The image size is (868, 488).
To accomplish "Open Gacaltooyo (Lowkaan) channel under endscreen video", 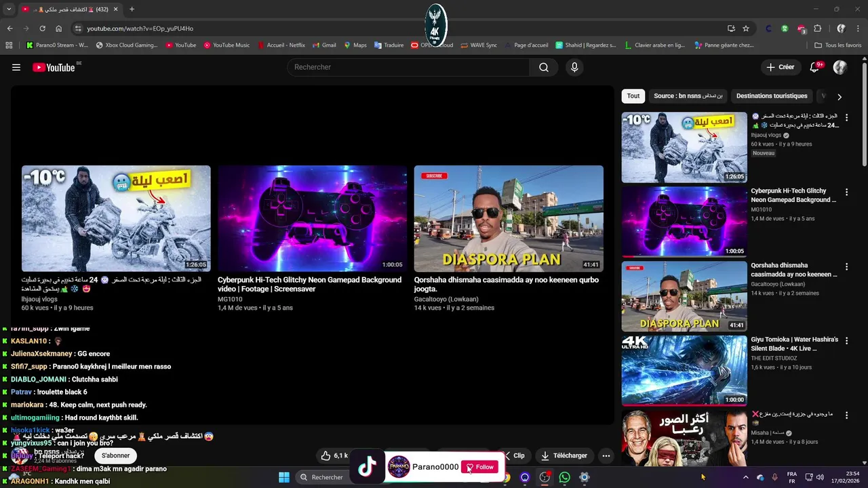I will [446, 299].
